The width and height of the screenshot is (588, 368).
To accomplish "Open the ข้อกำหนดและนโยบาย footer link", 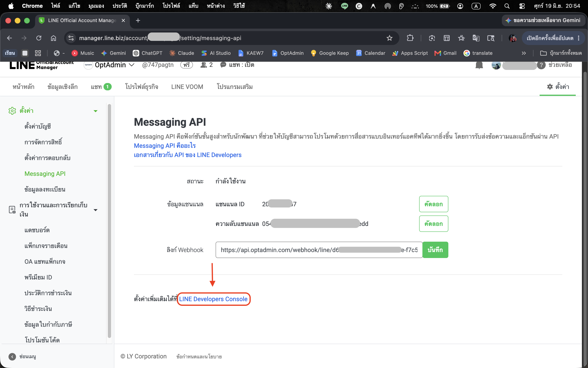I will tap(199, 357).
